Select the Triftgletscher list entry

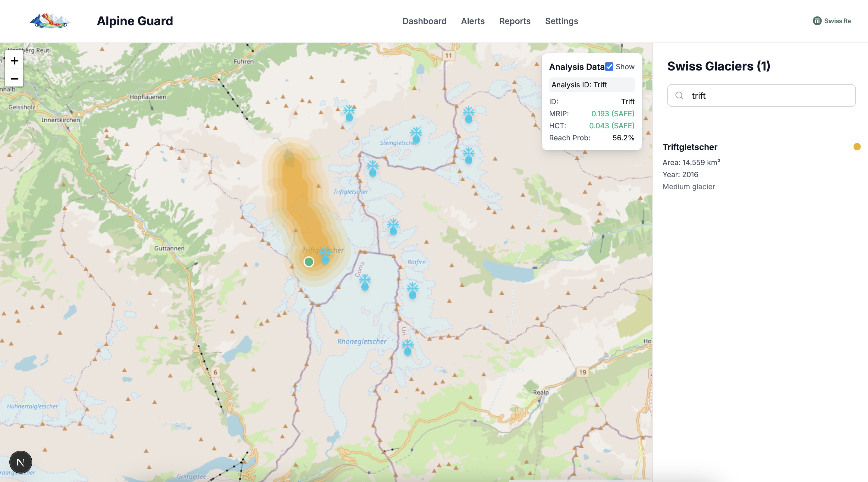coord(690,147)
